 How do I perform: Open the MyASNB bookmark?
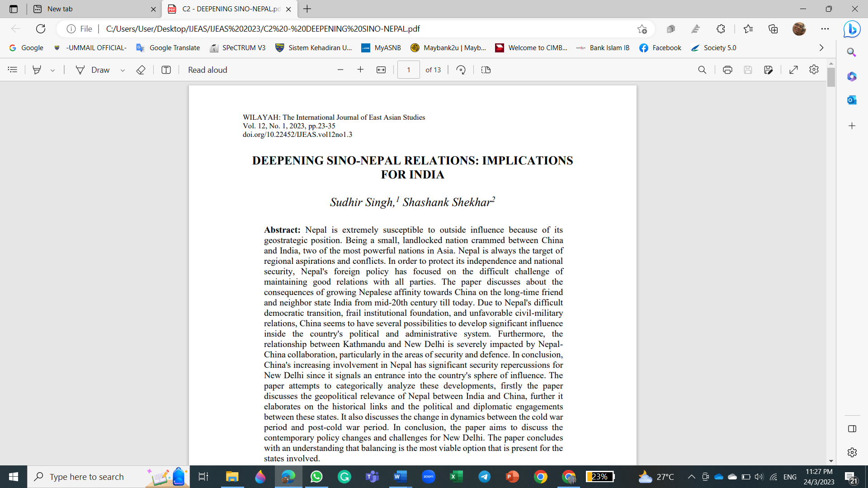pyautogui.click(x=381, y=48)
